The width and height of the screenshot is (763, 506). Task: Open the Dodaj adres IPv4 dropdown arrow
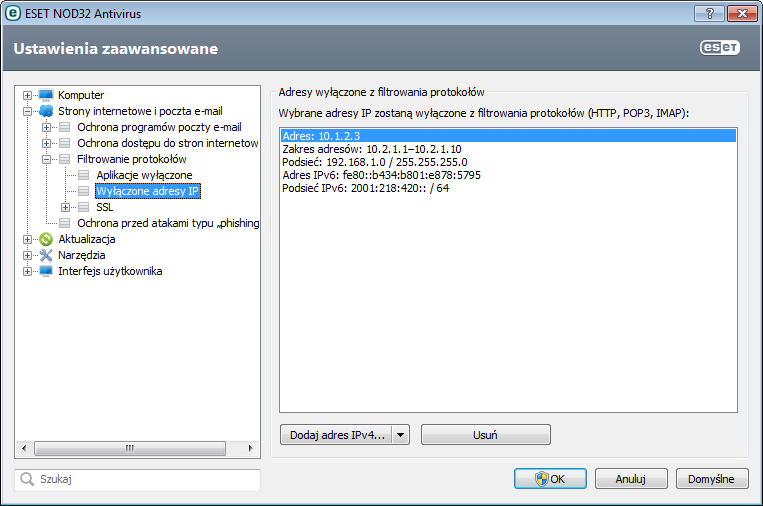point(400,435)
